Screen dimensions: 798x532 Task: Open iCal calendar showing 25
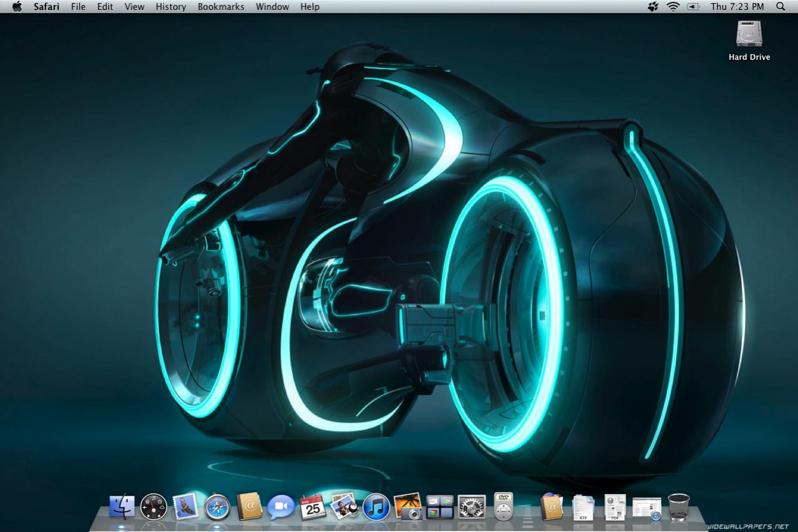point(313,507)
